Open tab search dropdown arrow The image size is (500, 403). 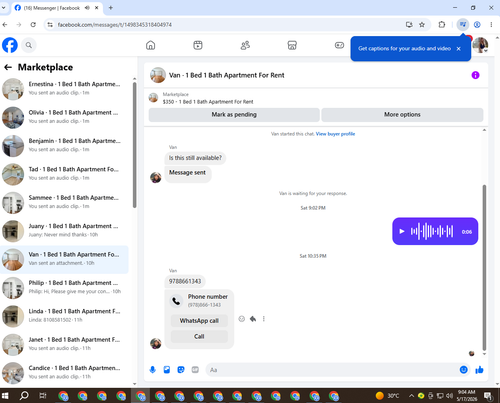(x=3, y=7)
